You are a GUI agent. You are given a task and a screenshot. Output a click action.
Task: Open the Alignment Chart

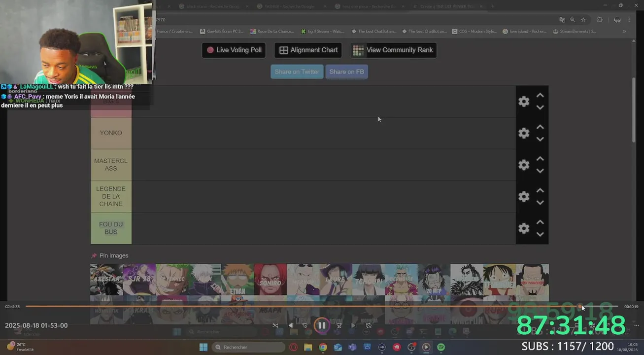[308, 50]
